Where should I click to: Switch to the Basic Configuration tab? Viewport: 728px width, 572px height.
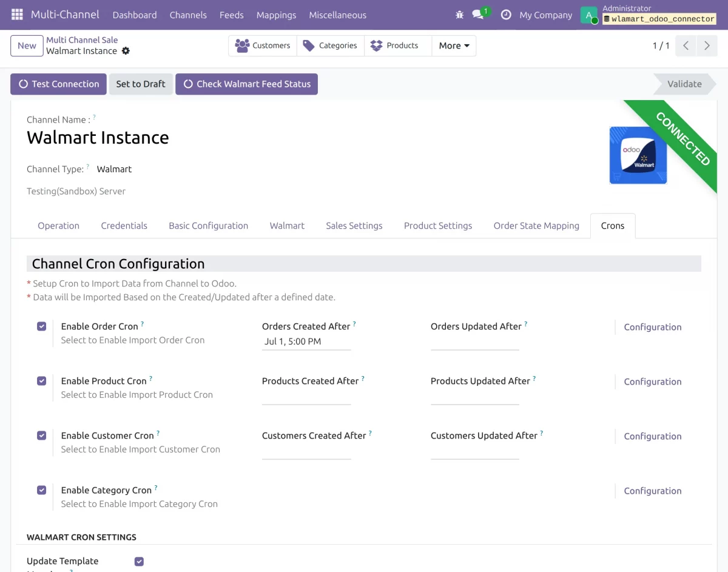pos(209,226)
